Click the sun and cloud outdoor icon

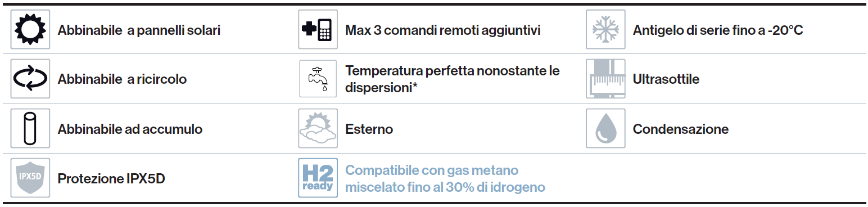[318, 129]
